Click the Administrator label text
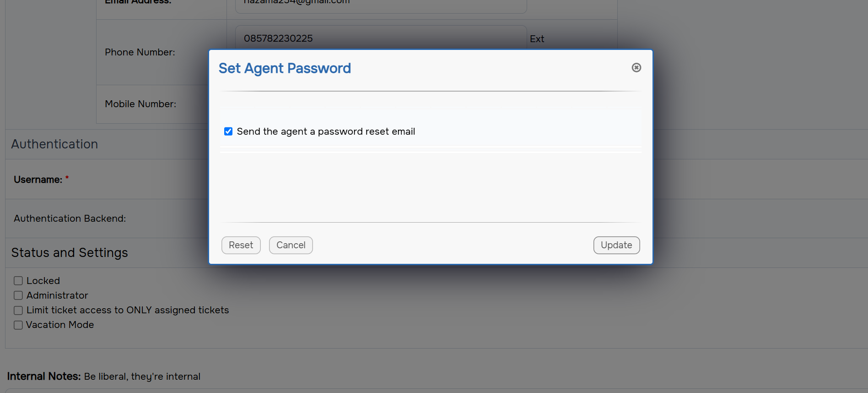 click(57, 295)
